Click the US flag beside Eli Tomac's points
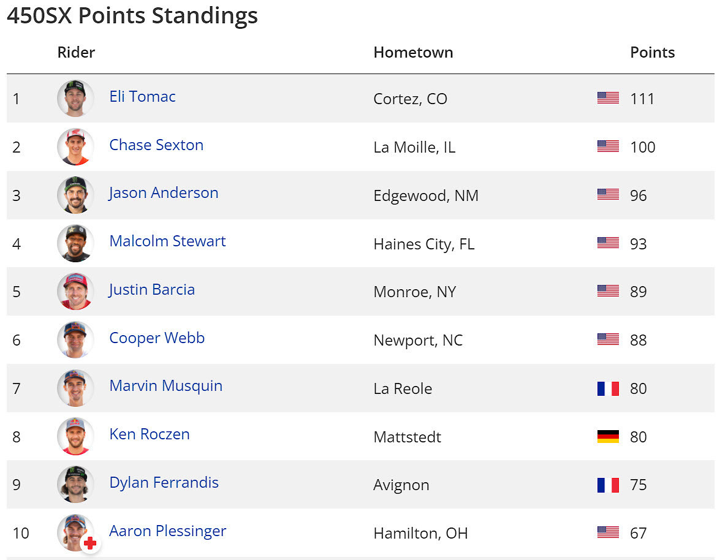 608,98
